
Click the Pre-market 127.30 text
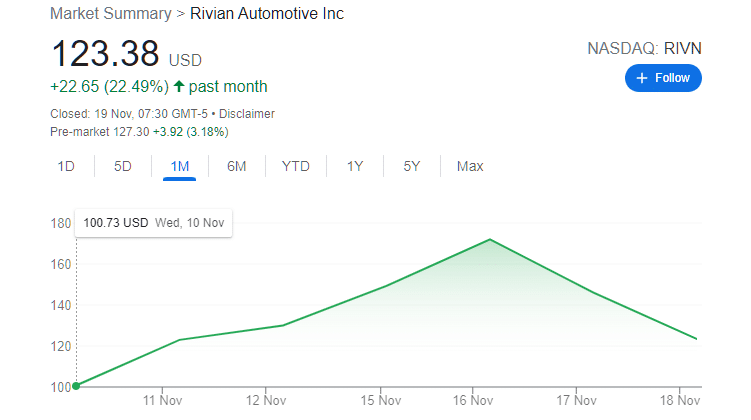[x=100, y=132]
